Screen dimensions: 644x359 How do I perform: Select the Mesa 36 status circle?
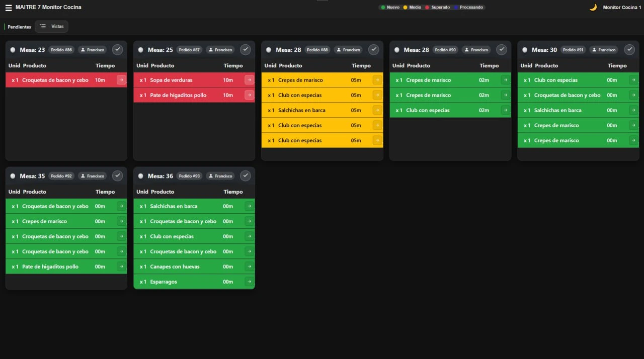(140, 176)
